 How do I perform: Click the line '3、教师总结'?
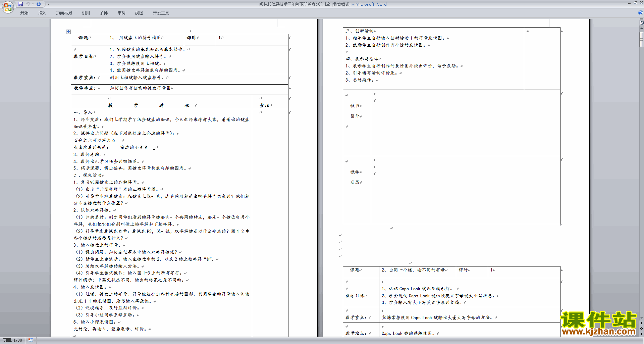[x=89, y=154]
